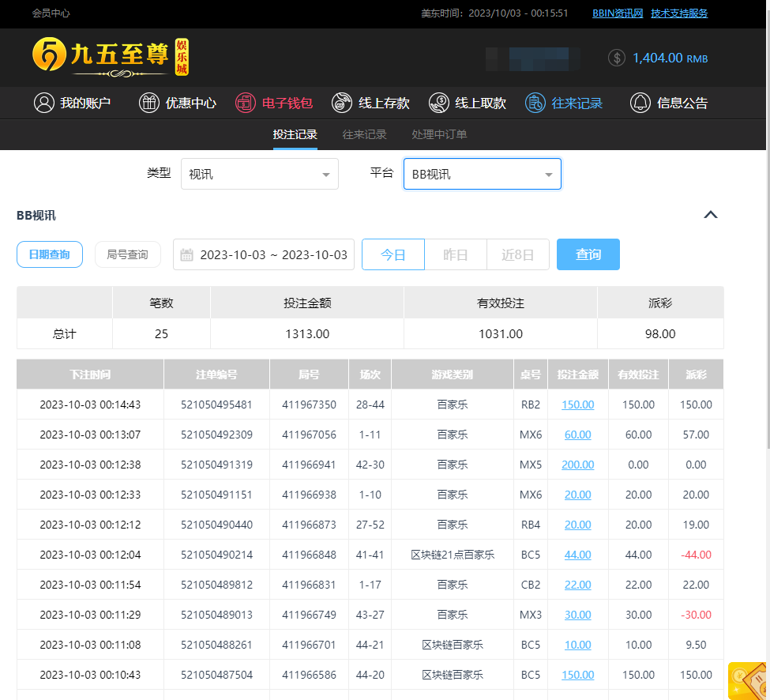This screenshot has width=770, height=700.
Task: Click the calendar icon in date field
Action: click(187, 254)
